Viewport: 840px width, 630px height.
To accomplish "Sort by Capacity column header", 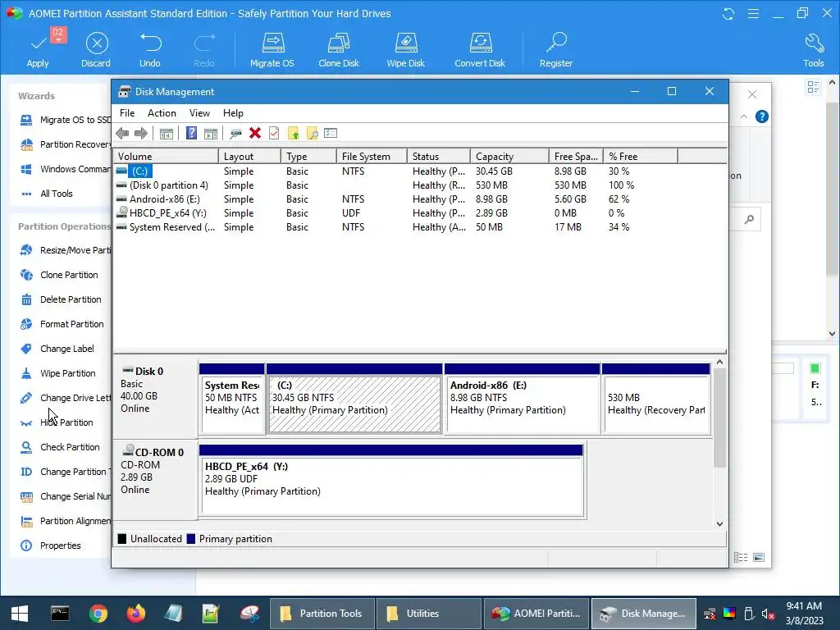I will coord(509,157).
